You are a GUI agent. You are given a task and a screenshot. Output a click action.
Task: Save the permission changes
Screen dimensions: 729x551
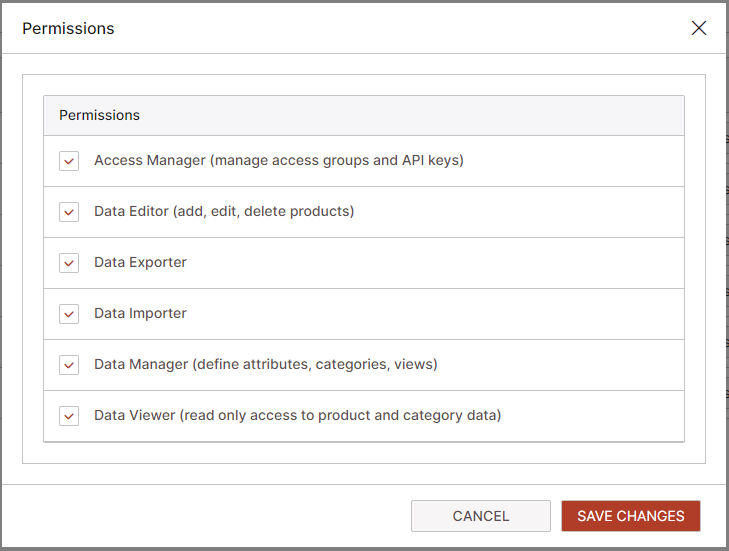pyautogui.click(x=630, y=516)
